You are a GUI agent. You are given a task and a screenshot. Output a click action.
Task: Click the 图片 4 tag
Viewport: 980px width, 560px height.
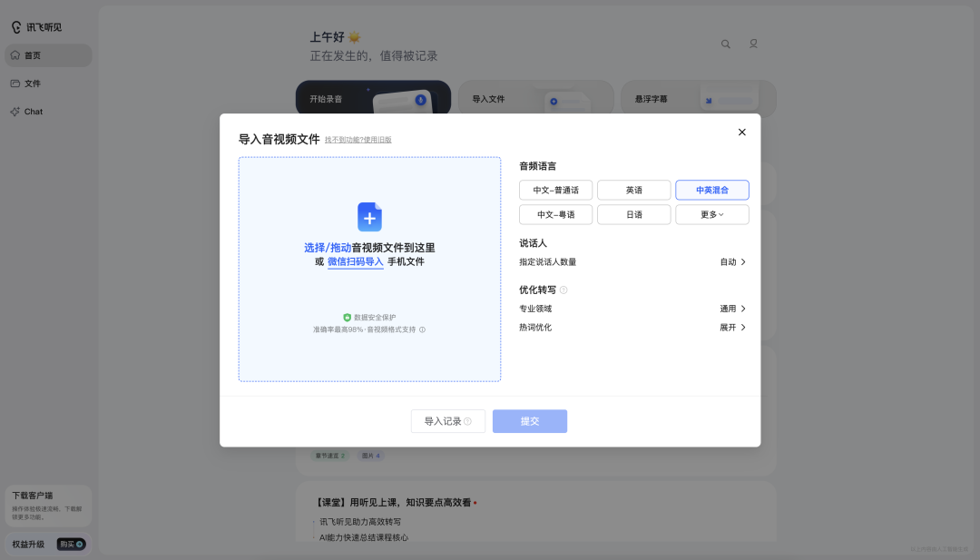pyautogui.click(x=370, y=456)
